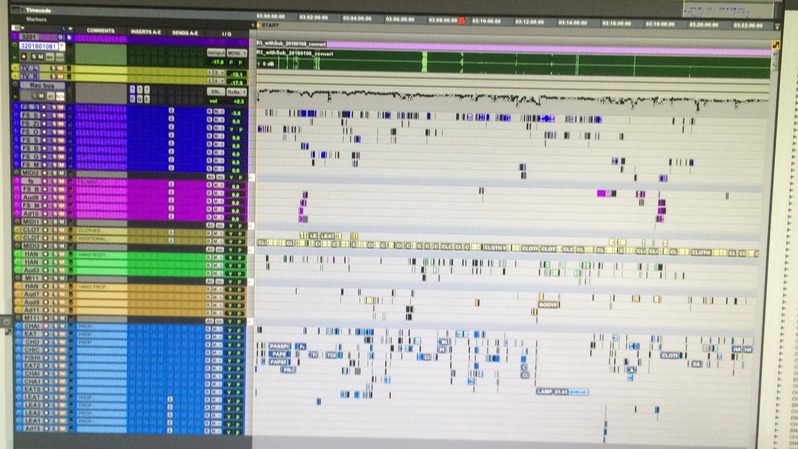Image resolution: width=798 pixels, height=449 pixels.
Task: Expand the triangle left of the 3201601081 track controls
Action: (x=15, y=58)
